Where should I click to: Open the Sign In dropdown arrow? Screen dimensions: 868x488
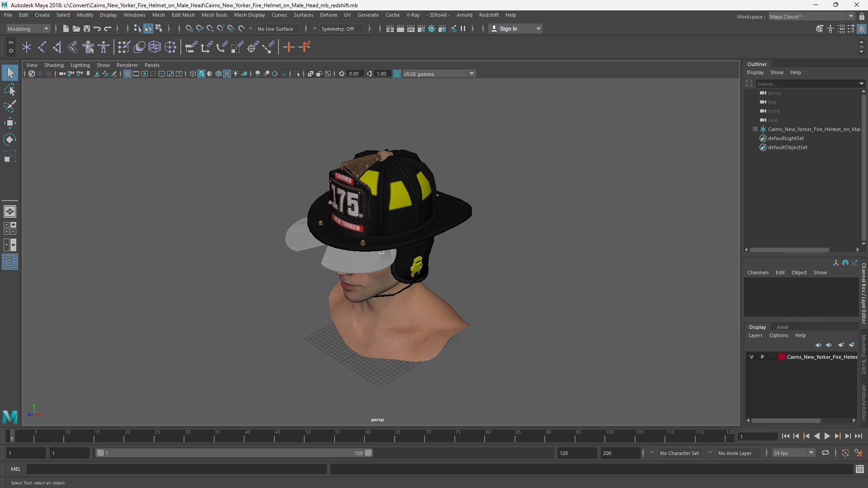point(538,28)
